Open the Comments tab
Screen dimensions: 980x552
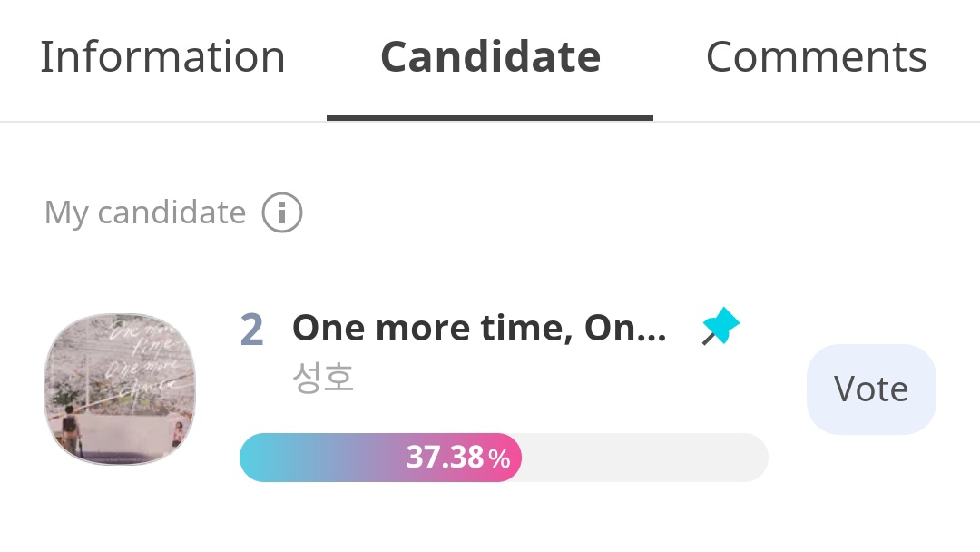pyautogui.click(x=816, y=57)
